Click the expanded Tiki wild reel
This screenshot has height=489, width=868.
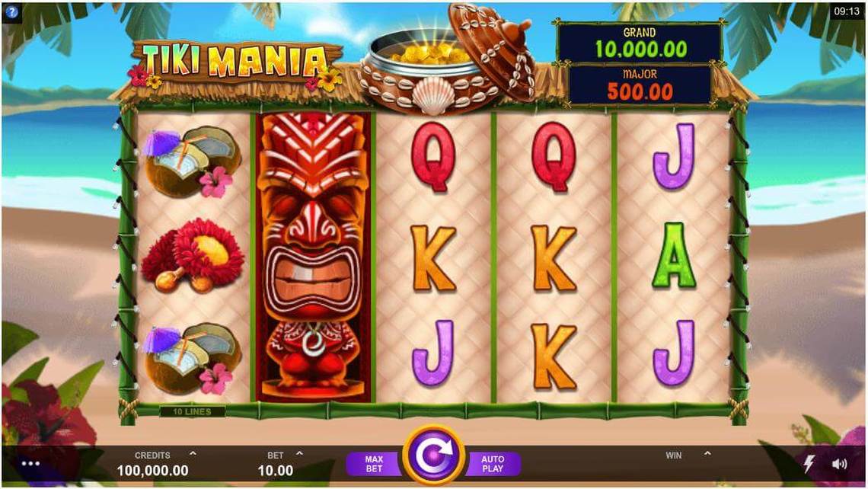coord(313,257)
